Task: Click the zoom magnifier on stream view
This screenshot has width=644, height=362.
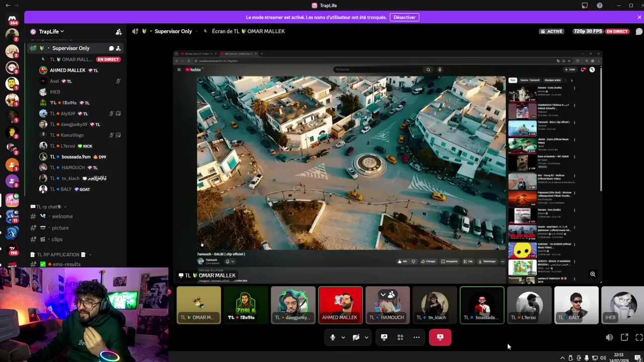Action: click(x=593, y=274)
